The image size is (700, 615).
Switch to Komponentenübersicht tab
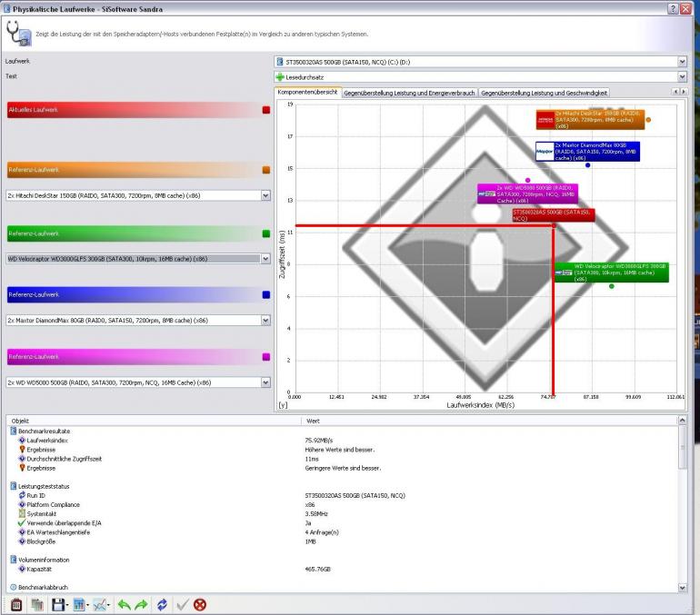pyautogui.click(x=307, y=92)
